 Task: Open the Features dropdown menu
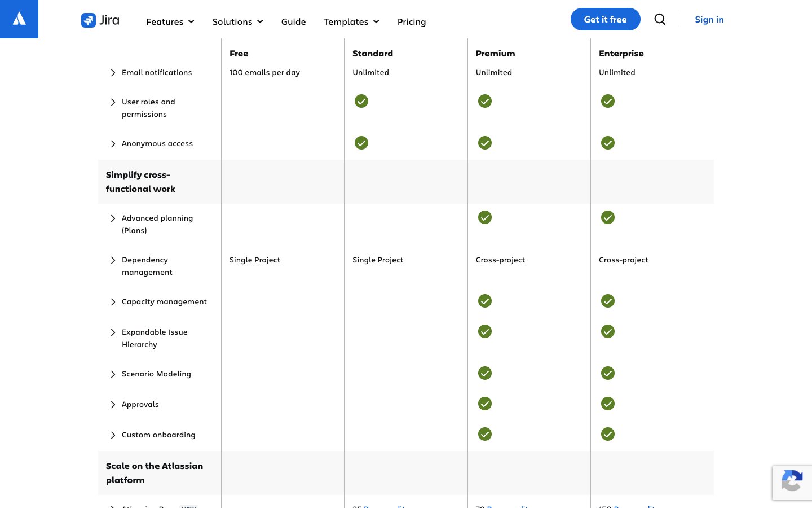[170, 21]
